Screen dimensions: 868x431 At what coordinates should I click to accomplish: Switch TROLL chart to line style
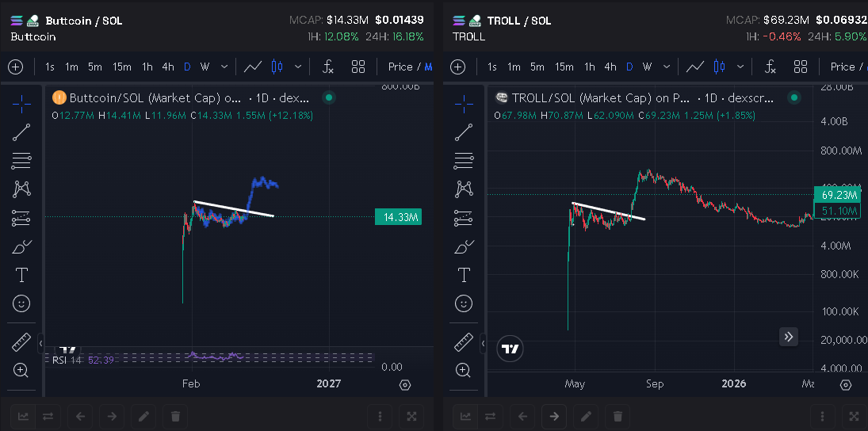[695, 67]
